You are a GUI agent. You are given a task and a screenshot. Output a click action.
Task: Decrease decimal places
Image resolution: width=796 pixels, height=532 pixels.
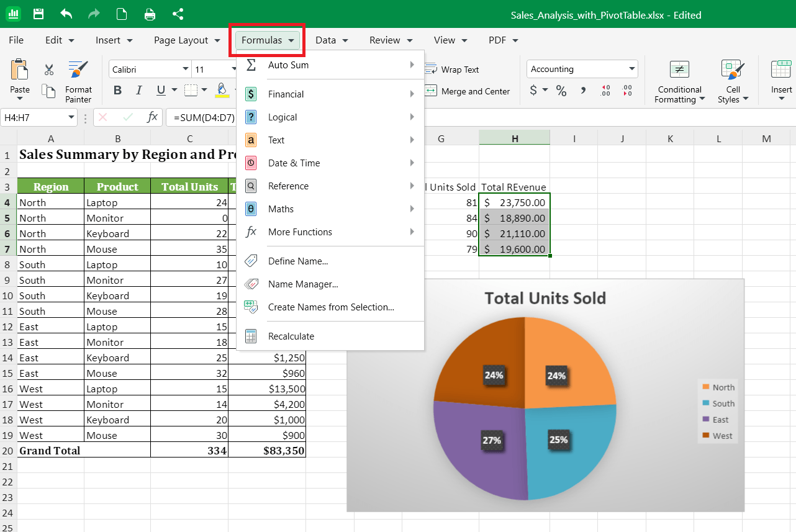628,91
